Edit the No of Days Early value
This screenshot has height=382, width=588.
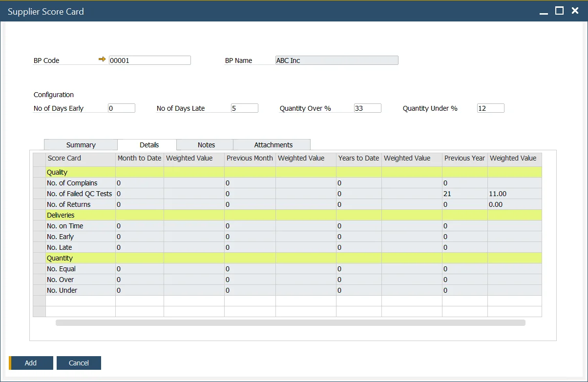(121, 107)
